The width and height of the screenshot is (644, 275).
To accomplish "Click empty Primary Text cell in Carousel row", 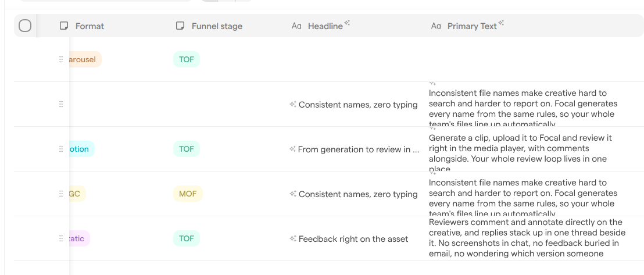I will [535, 60].
